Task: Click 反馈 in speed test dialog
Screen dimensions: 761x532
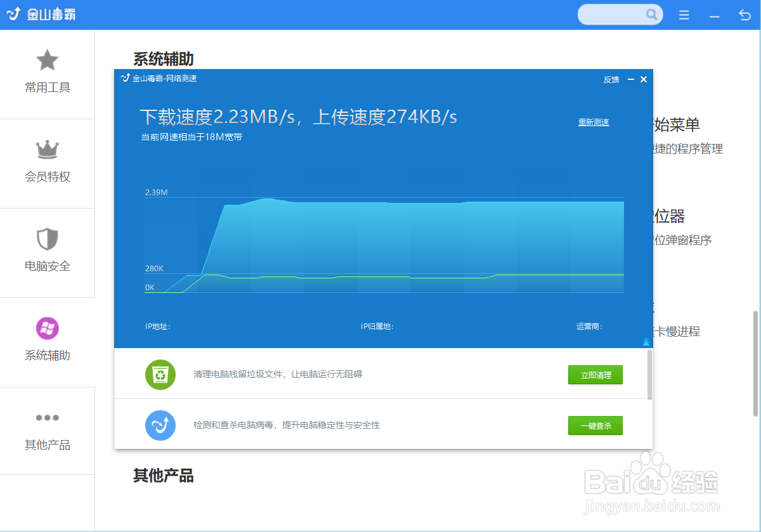Action: click(x=611, y=79)
